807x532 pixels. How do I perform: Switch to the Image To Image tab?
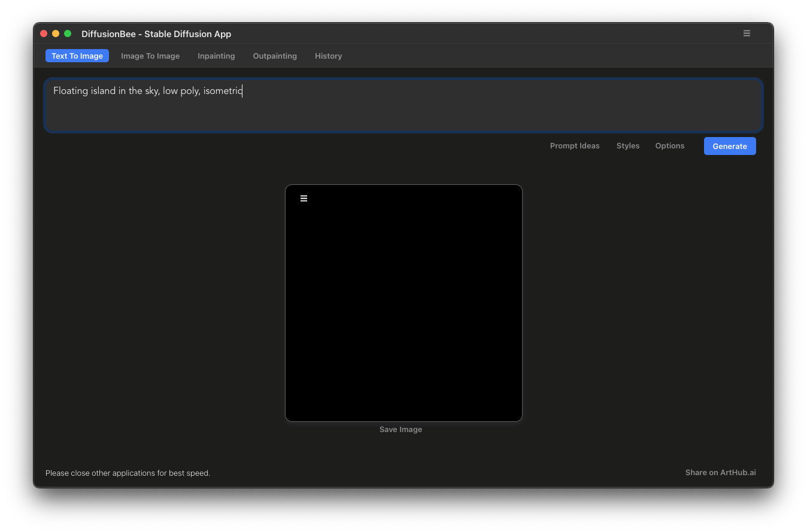(150, 56)
